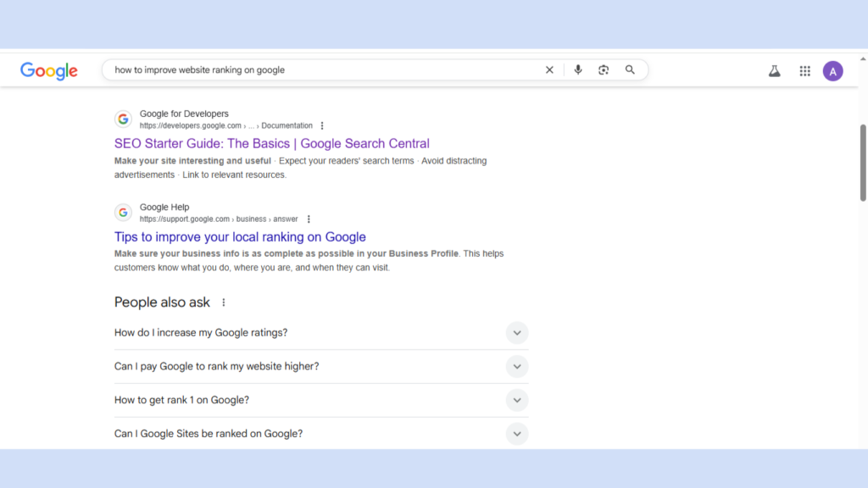Click the support.google.com URL breadcrumb
Image resolution: width=868 pixels, height=488 pixels.
pyautogui.click(x=219, y=219)
